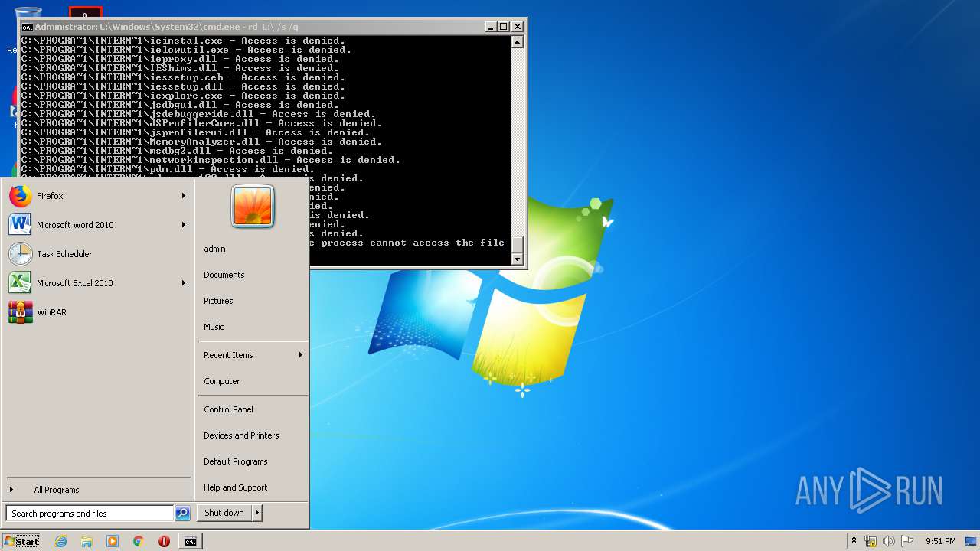Open Task Scheduler from Start menu

click(x=98, y=254)
